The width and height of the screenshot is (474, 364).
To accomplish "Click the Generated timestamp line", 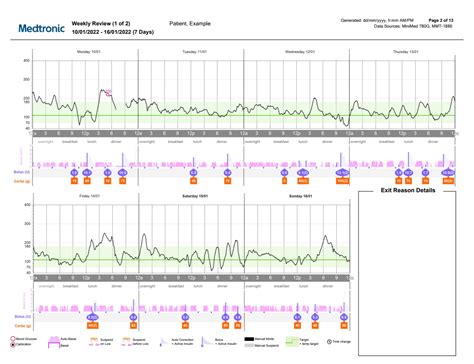I will [x=377, y=20].
